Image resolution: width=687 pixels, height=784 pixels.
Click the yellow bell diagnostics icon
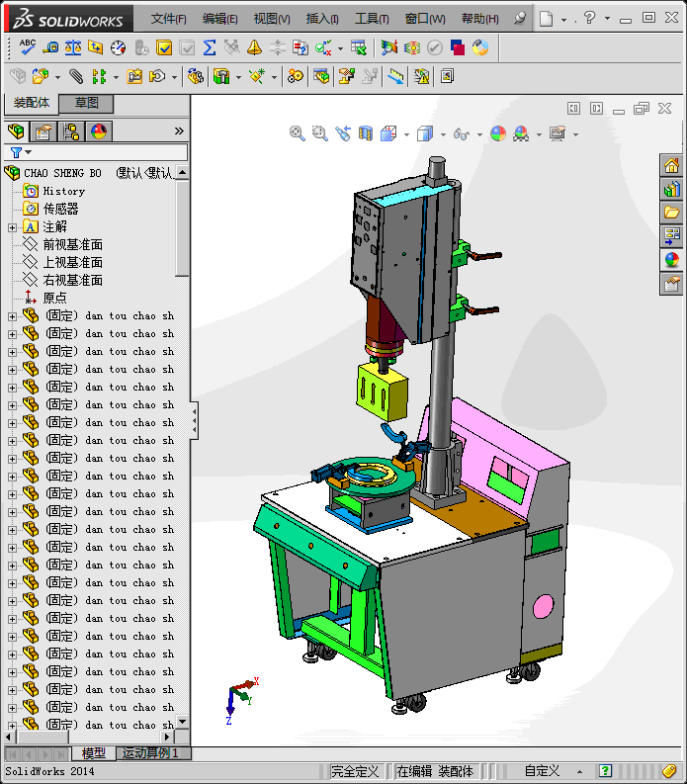[254, 47]
